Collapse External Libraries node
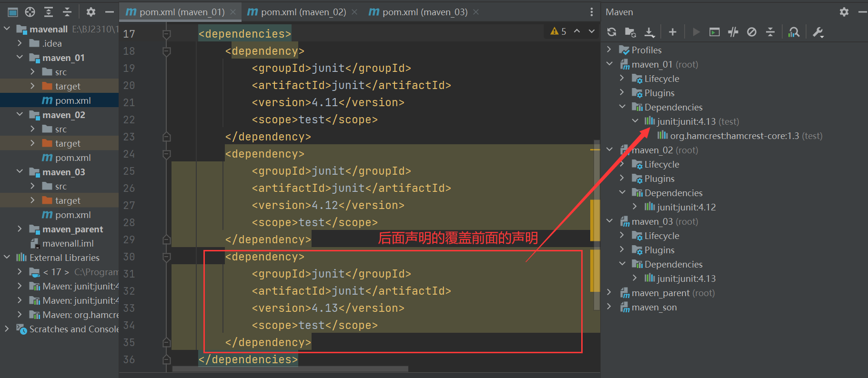Viewport: 868px width, 378px height. pos(7,258)
